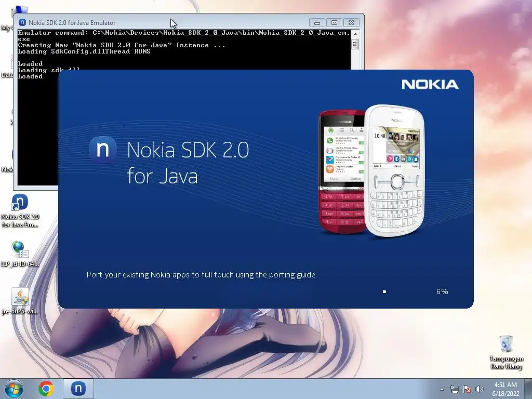
Task: Open Nokia SDK 2.0 for Java Emulator desktop shortcut
Action: click(20, 210)
